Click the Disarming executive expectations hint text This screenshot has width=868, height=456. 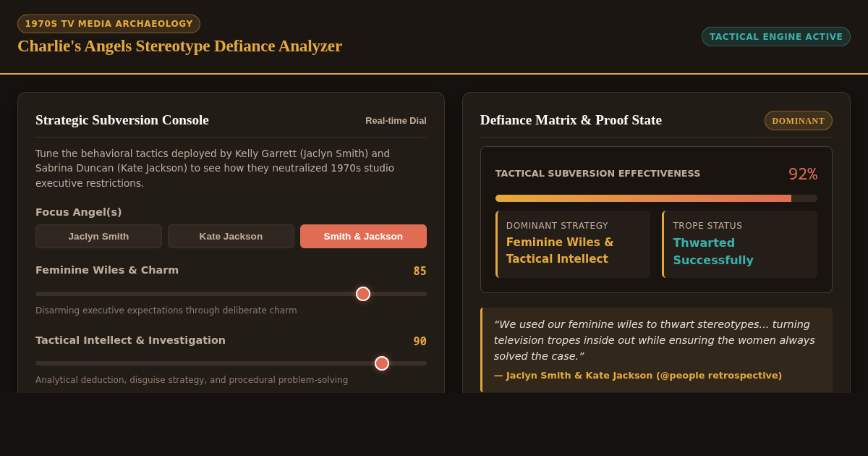166,311
